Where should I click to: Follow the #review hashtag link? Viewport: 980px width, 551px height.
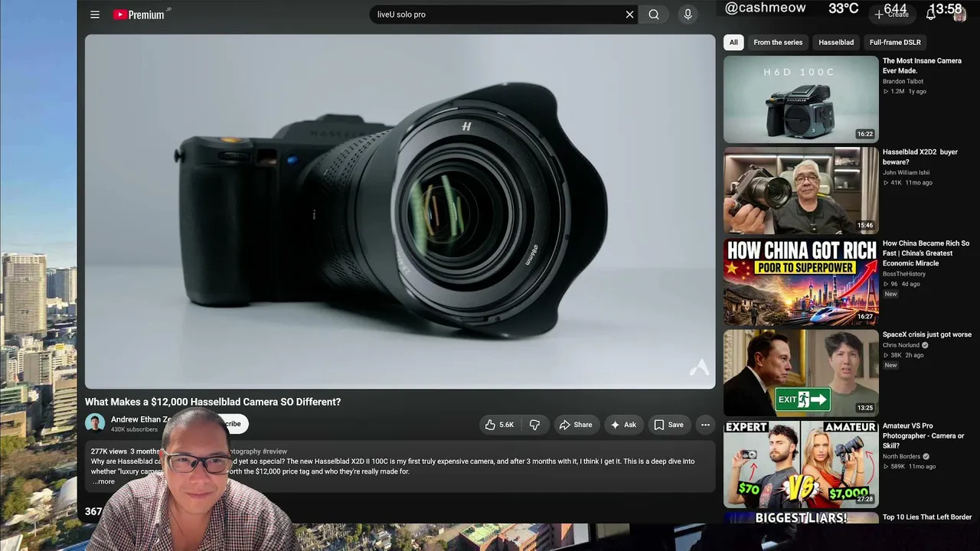(275, 452)
